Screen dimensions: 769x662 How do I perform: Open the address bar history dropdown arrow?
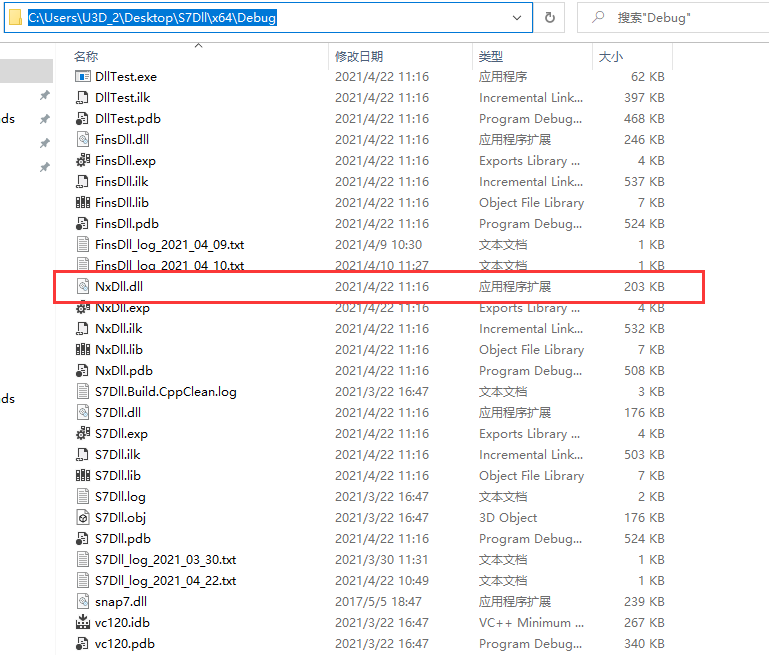point(516,18)
